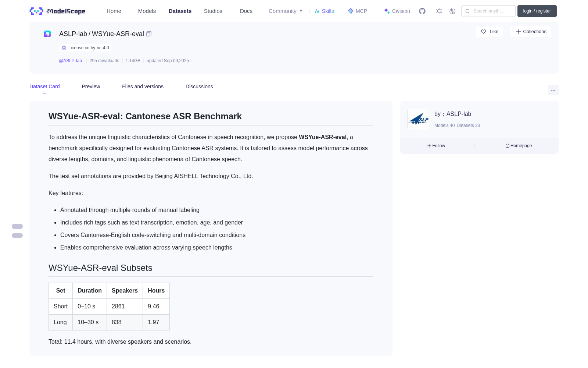The image size is (588, 368).
Task: Click the ASLP-lab organization avatar
Action: 418,119
